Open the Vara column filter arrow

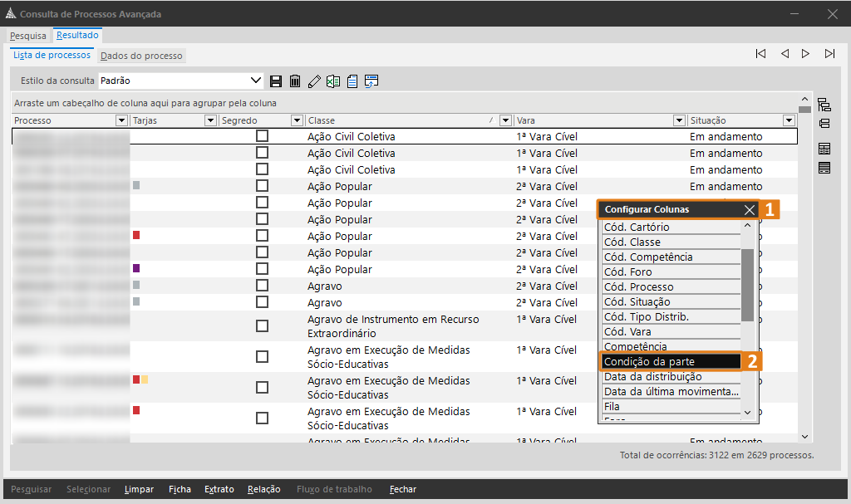point(679,120)
